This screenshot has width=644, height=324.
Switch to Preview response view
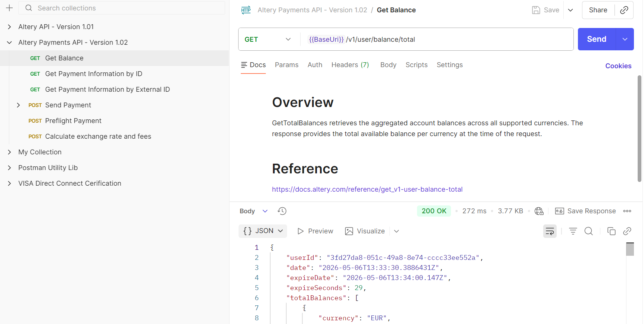tap(315, 231)
